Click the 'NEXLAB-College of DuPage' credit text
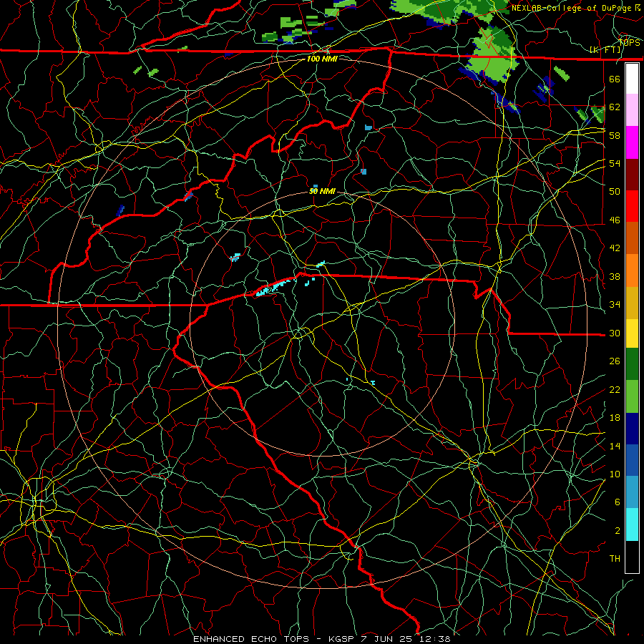The width and height of the screenshot is (644, 644). [571, 8]
